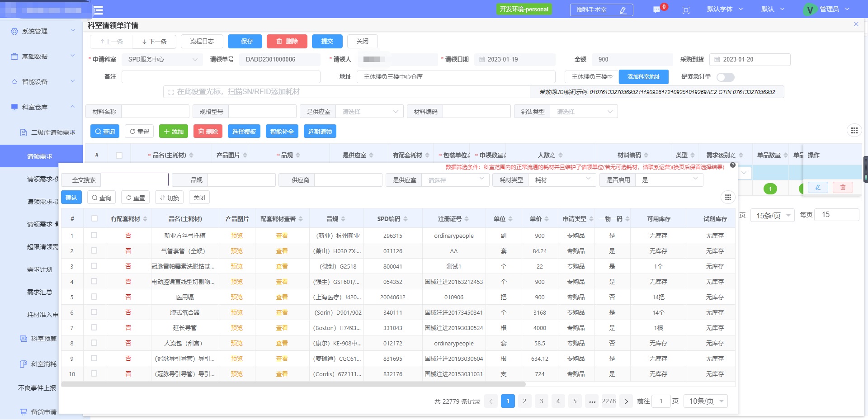This screenshot has height=420, width=868.
Task: Open the 15条/页 page size dropdown
Action: pos(773,215)
